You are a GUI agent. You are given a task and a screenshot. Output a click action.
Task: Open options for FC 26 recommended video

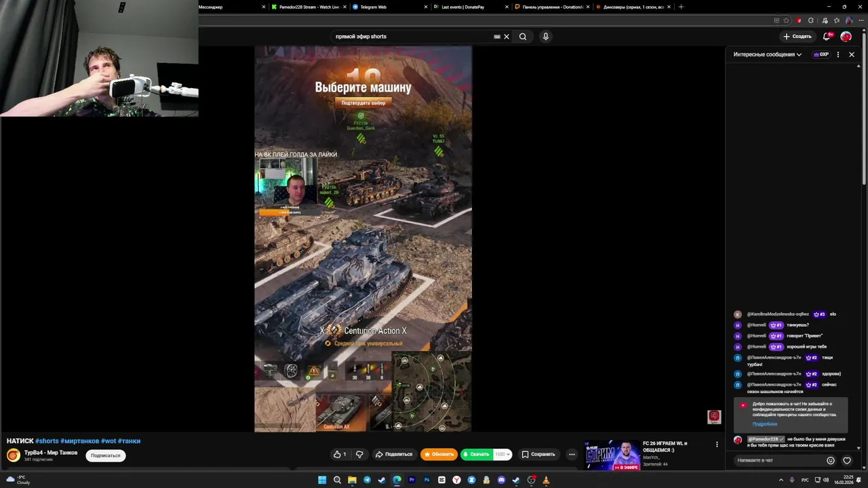(x=717, y=445)
